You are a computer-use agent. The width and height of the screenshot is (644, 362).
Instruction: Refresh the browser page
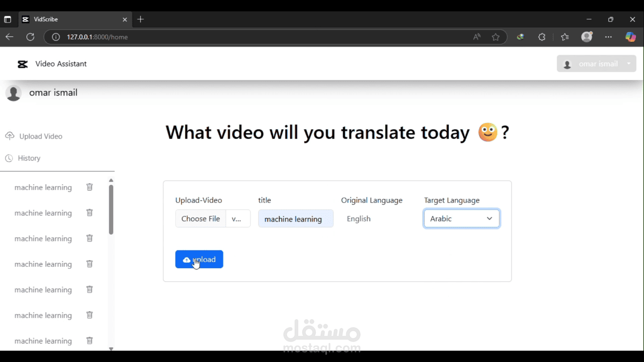coord(31,37)
